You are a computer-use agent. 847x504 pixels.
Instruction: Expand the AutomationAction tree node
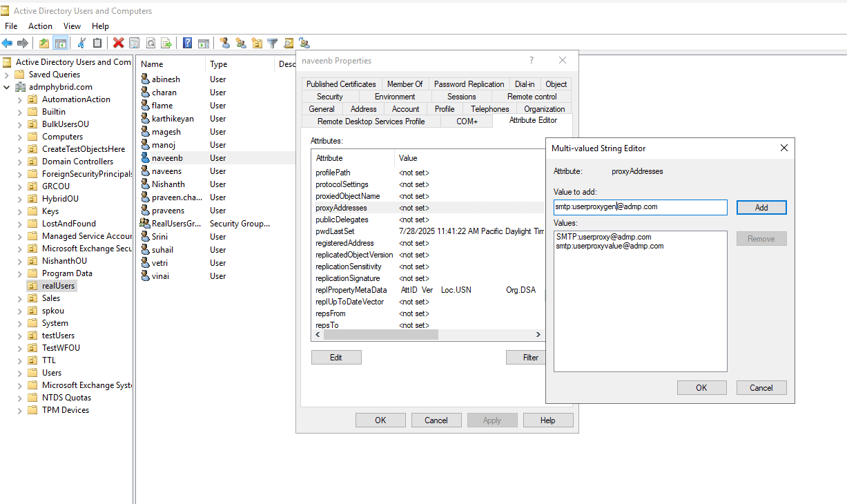pos(19,99)
